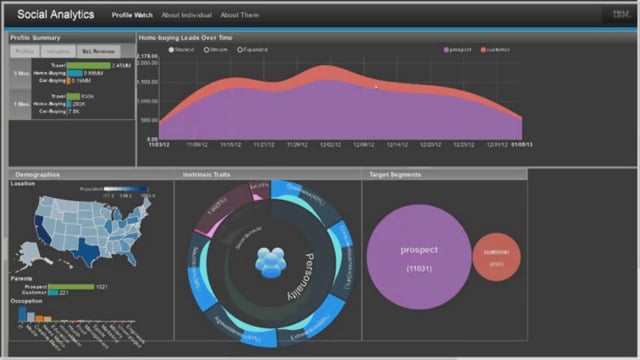Click the orange Car-Buying bar in the 3 Mos. group
Image resolution: width=640 pixels, height=360 pixels.
[x=69, y=81]
